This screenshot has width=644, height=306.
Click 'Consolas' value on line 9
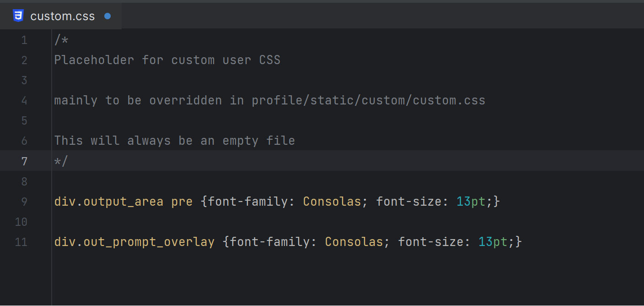(x=332, y=202)
